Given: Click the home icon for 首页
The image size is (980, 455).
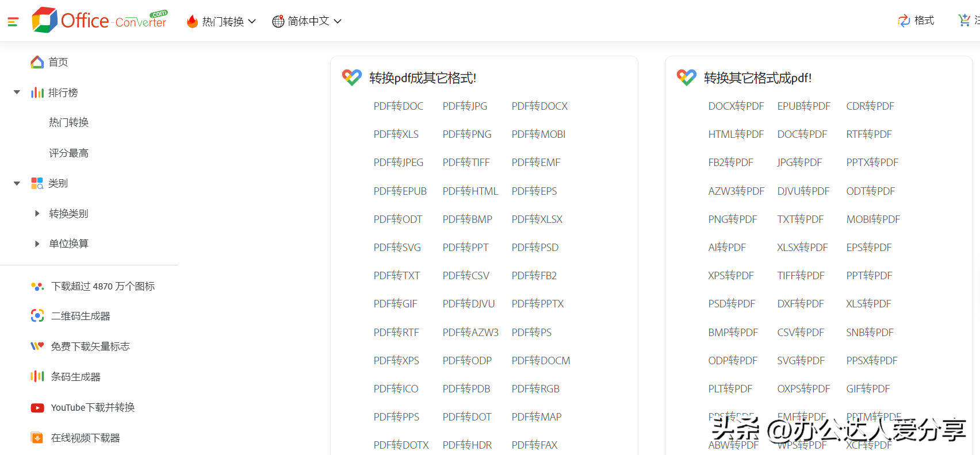Looking at the screenshot, I should [x=37, y=62].
